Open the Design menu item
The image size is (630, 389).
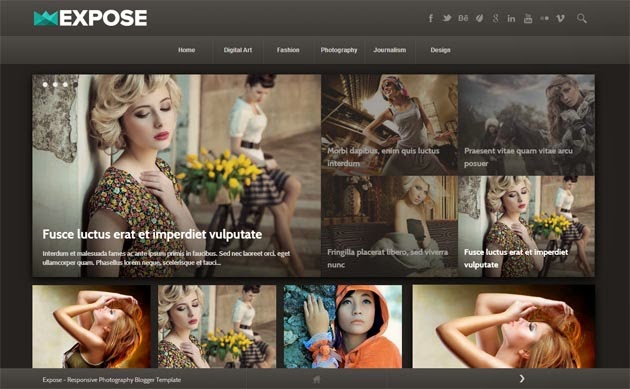[x=440, y=50]
